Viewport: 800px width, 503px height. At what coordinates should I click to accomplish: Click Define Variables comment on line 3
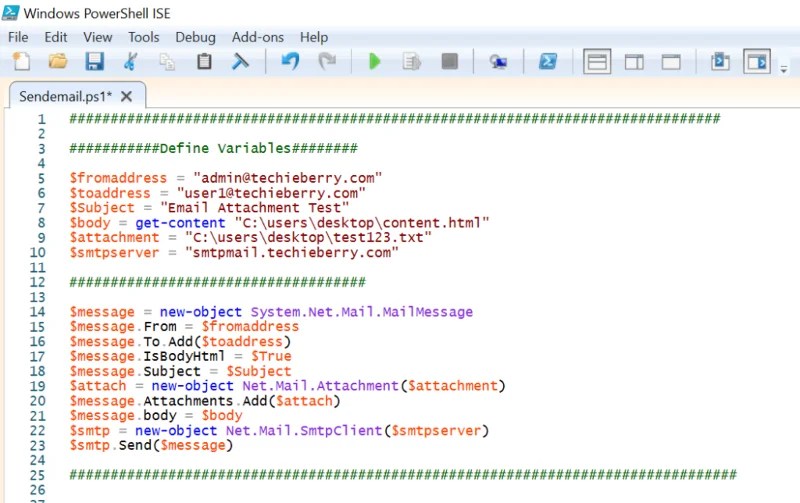click(x=225, y=148)
